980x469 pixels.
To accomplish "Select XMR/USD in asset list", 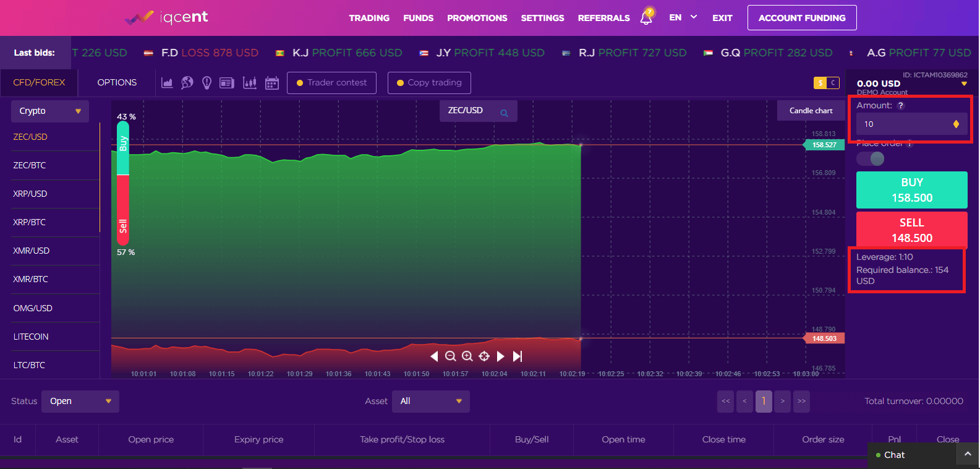I will (55, 251).
